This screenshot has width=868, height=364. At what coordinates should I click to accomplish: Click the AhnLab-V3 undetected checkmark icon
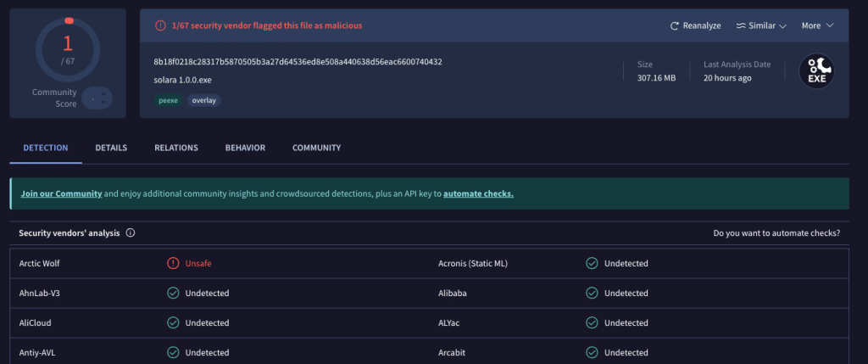[173, 293]
